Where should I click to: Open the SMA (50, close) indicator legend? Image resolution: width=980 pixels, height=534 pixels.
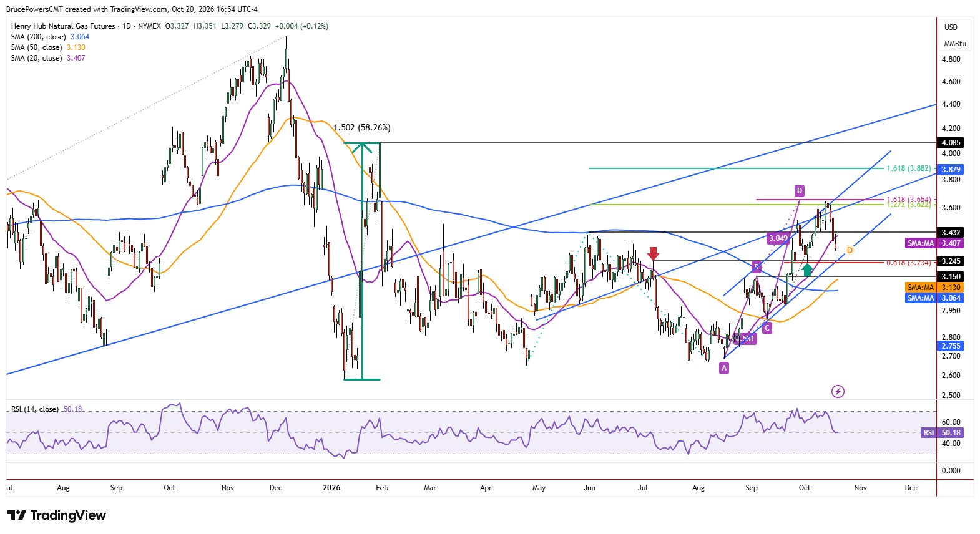(x=48, y=47)
